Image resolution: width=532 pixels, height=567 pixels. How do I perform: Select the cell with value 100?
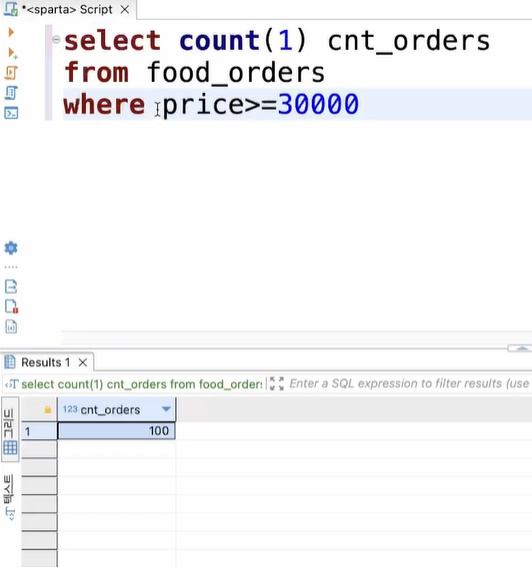pos(116,431)
